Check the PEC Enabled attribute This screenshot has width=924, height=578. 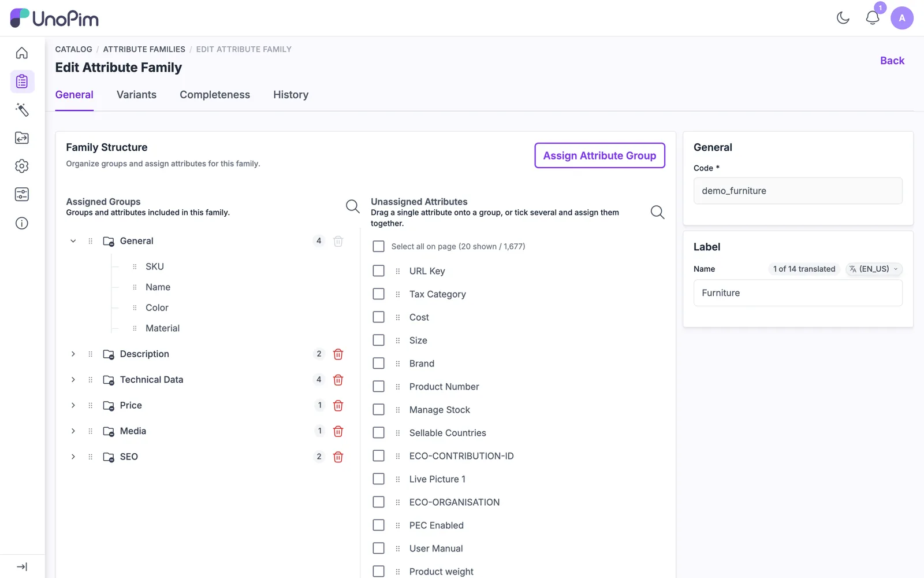coord(378,525)
